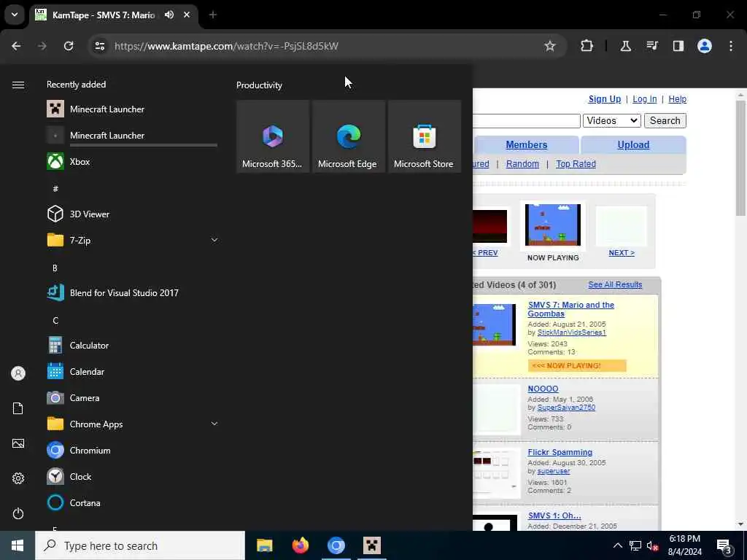Open the notification center icon

tap(724, 545)
